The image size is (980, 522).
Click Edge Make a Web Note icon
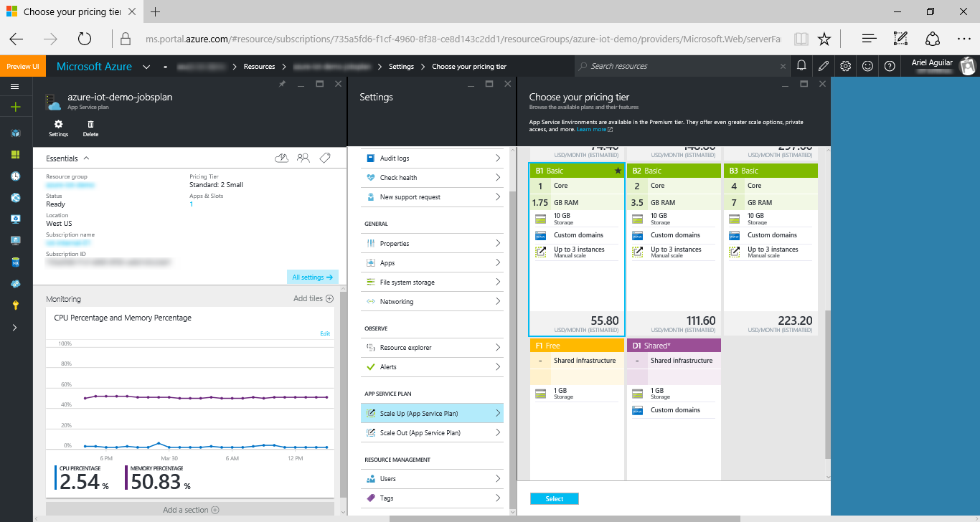[x=900, y=39]
